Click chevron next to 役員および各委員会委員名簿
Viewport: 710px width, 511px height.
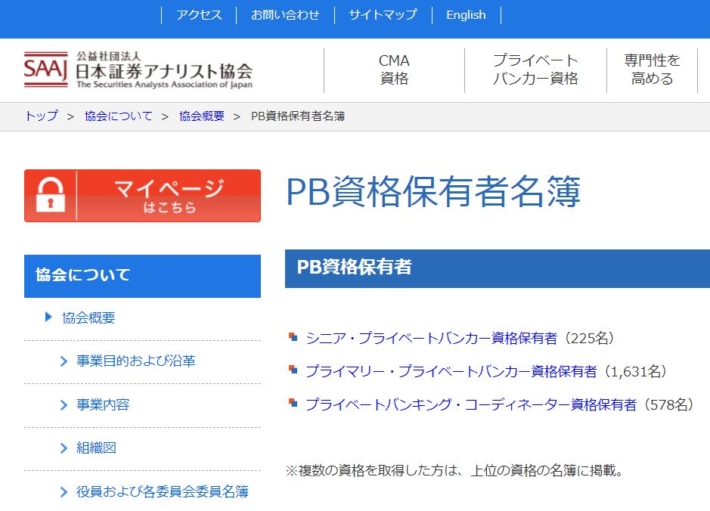pyautogui.click(x=63, y=492)
